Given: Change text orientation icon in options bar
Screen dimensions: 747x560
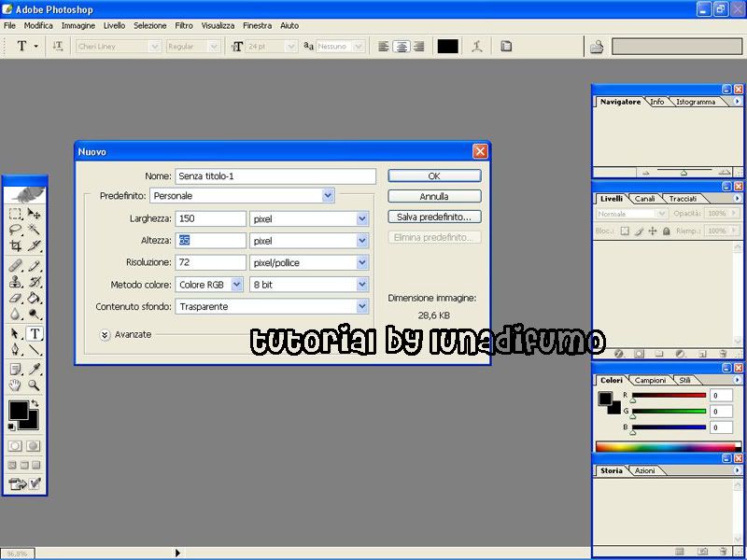Looking at the screenshot, I should click(x=58, y=46).
